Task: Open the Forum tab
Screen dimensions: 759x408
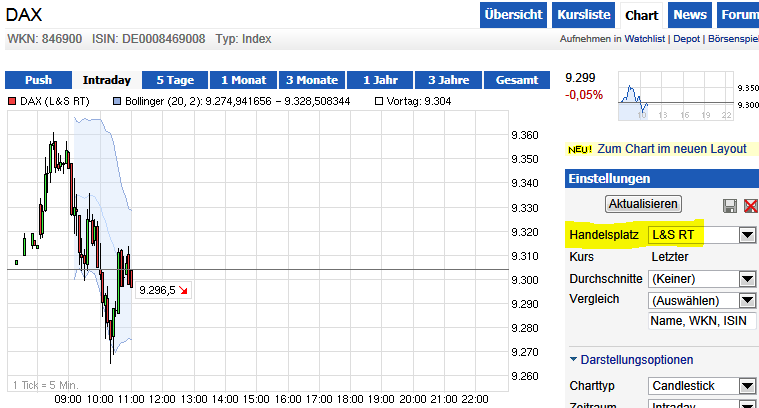Action: [738, 15]
